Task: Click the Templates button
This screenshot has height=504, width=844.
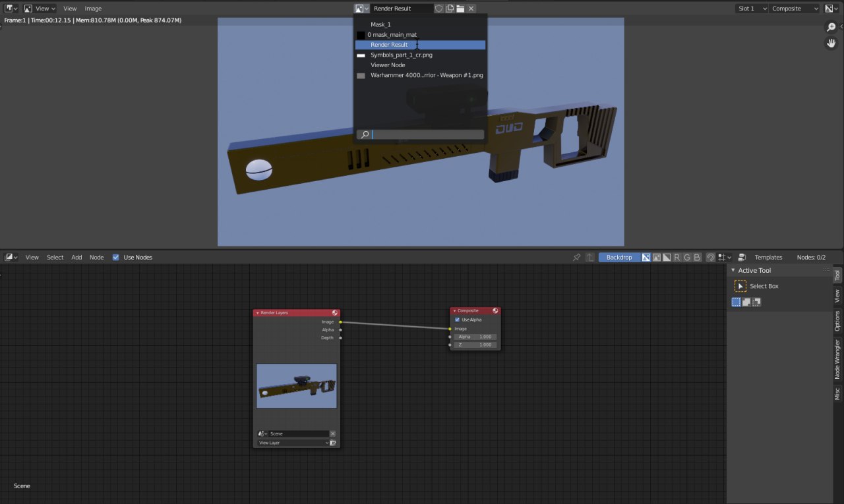Action: [769, 258]
